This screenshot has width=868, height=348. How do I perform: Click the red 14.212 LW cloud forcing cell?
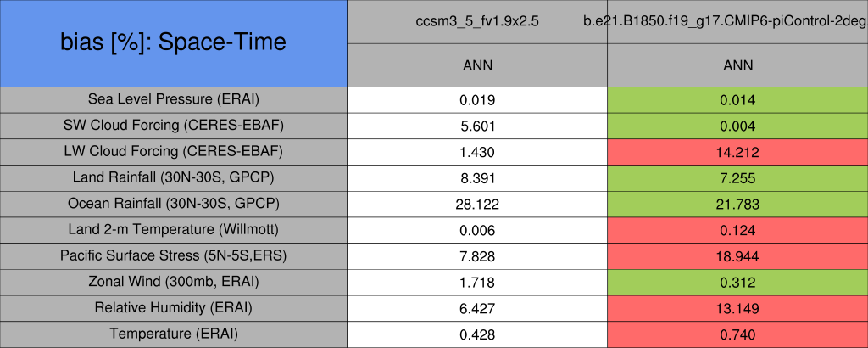click(737, 152)
